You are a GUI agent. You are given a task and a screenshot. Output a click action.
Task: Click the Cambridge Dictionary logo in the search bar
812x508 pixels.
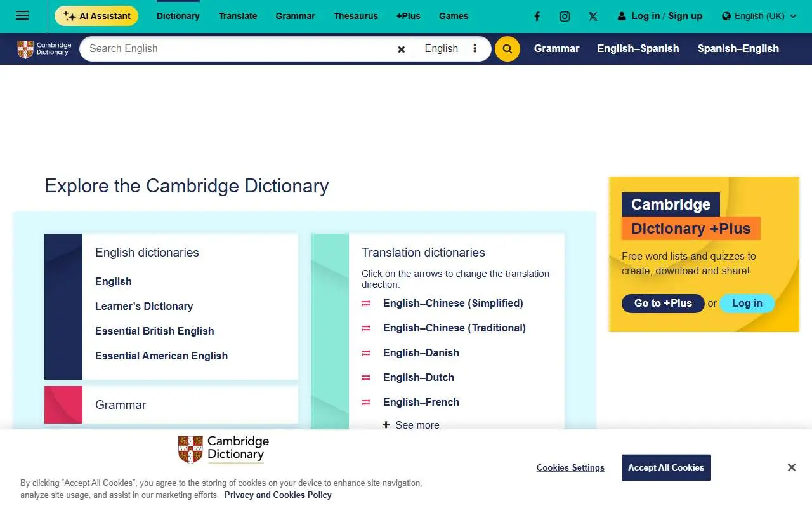tap(44, 49)
